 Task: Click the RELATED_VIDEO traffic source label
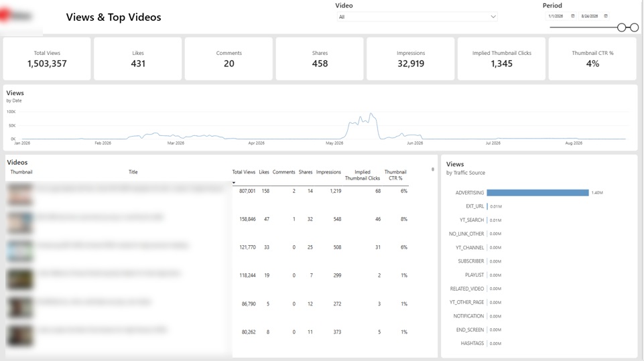click(x=467, y=289)
